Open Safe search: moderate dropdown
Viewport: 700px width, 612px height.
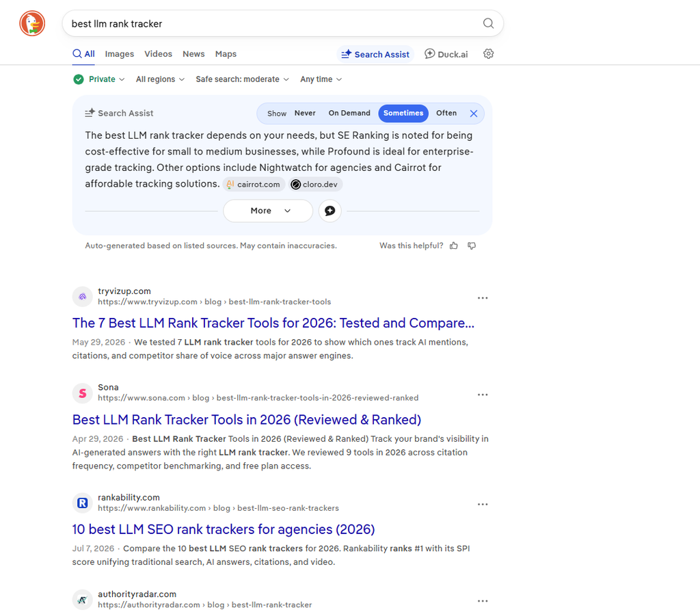[x=243, y=79]
